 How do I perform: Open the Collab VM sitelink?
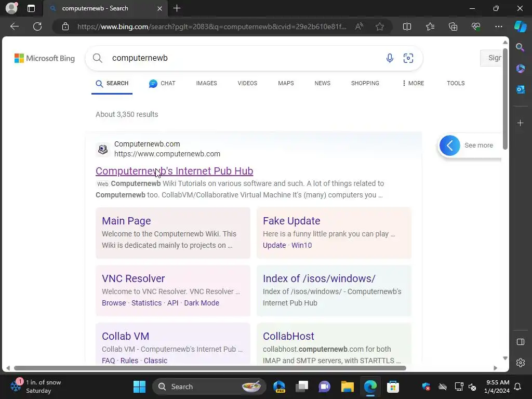click(x=126, y=336)
